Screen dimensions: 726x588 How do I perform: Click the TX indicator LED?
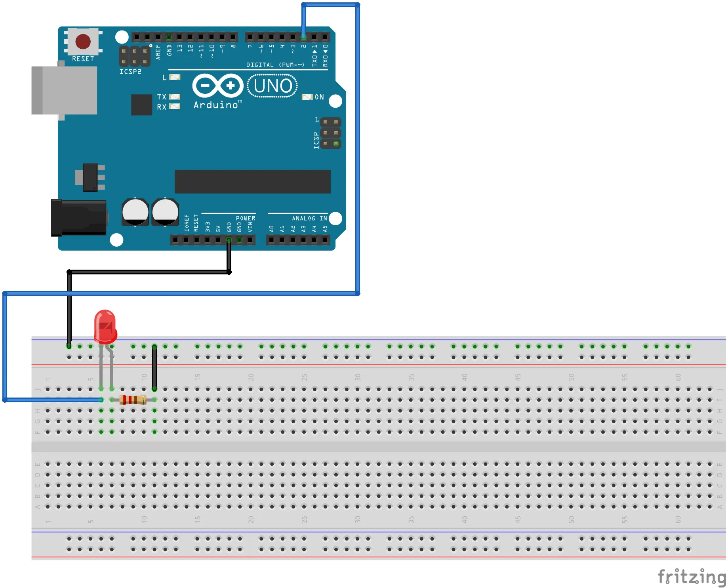[175, 97]
